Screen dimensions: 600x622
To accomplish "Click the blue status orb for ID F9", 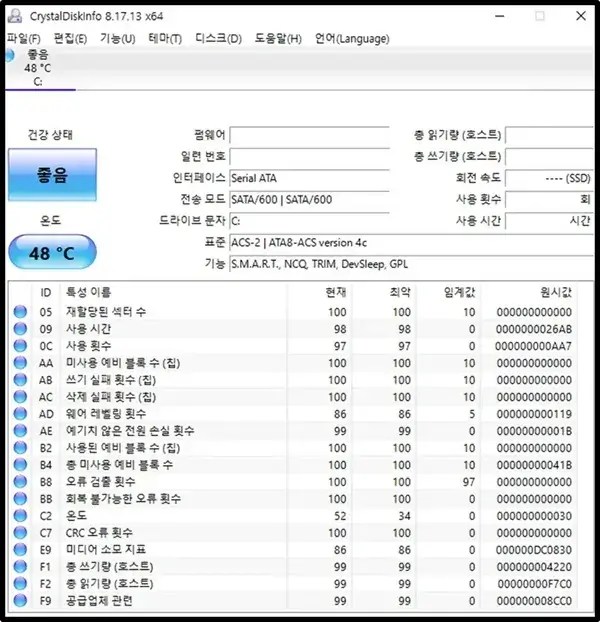I will 20,601.
